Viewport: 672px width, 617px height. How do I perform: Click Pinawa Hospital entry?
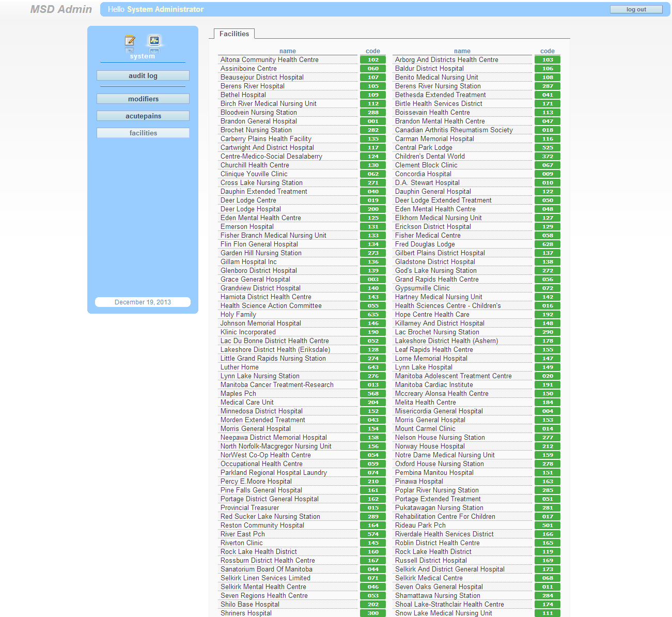coord(419,481)
